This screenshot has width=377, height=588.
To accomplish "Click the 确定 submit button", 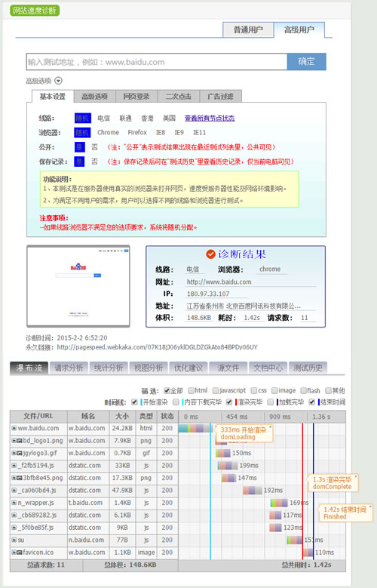I will tap(307, 61).
